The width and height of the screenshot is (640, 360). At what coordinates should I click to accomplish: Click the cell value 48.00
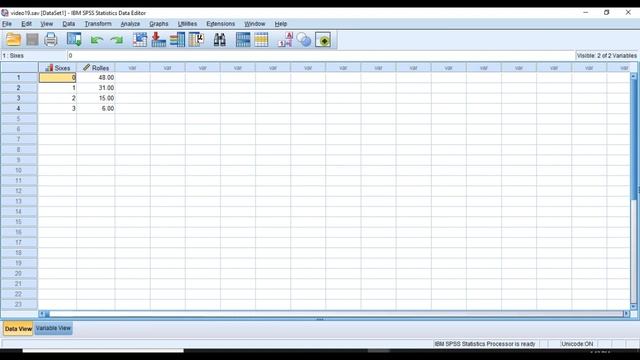96,78
